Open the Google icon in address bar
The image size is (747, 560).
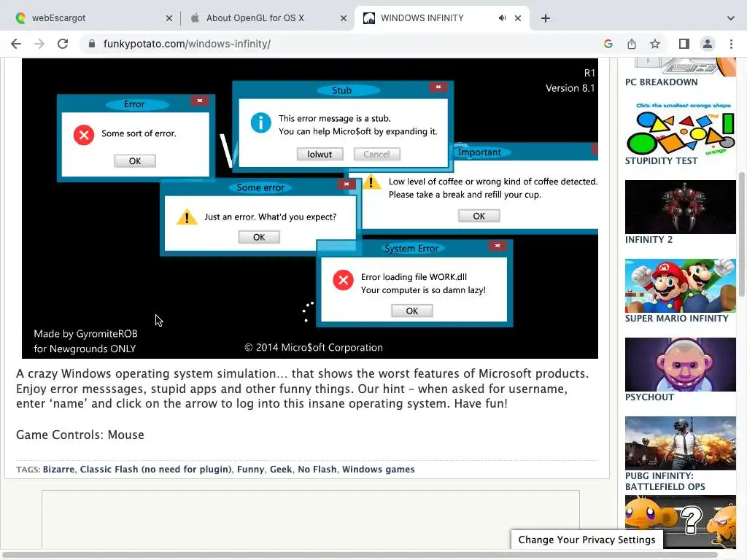tap(608, 44)
